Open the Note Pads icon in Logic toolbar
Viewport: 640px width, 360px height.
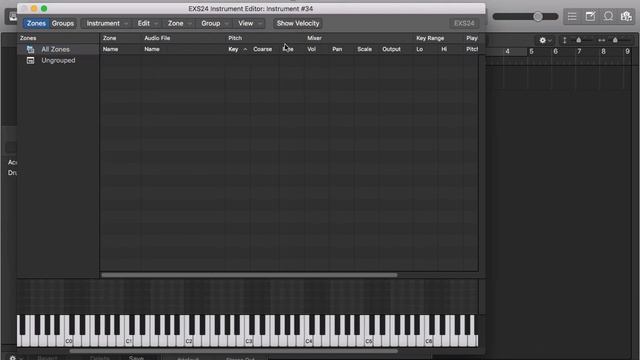tap(590, 16)
